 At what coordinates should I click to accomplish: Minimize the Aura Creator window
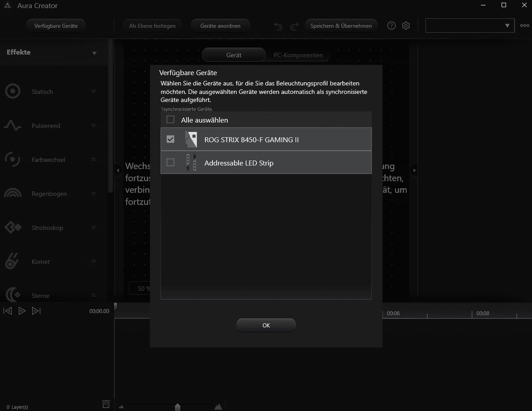pos(483,5)
